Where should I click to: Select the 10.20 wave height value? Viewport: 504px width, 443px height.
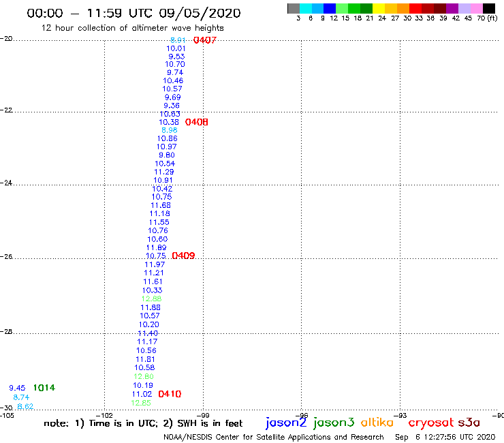click(149, 324)
